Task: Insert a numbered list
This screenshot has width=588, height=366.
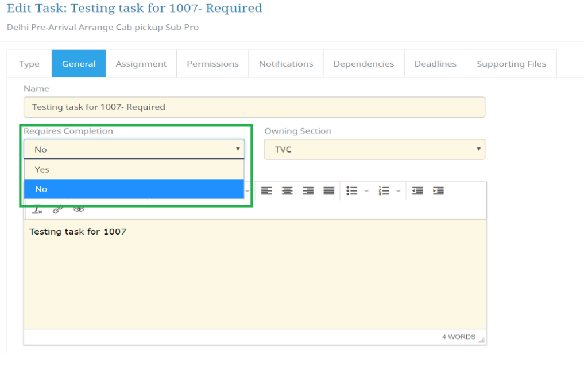Action: click(x=384, y=191)
